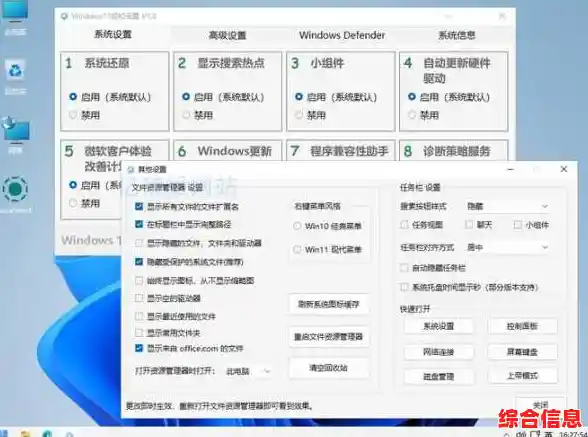Select 禁用 for 2 显示搜索热点
The width and height of the screenshot is (588, 437).
pyautogui.click(x=186, y=115)
